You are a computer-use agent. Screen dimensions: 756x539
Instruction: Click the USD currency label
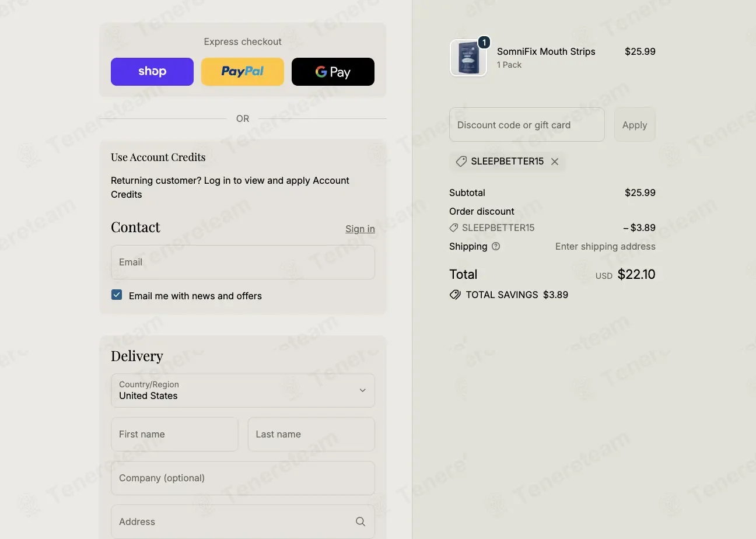coord(604,276)
